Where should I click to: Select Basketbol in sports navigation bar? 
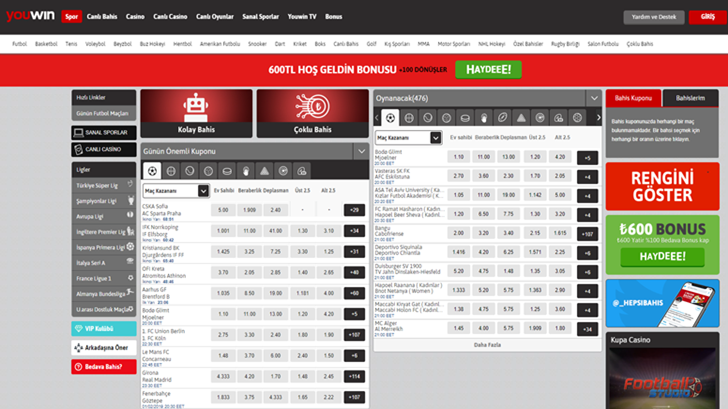pos(46,44)
